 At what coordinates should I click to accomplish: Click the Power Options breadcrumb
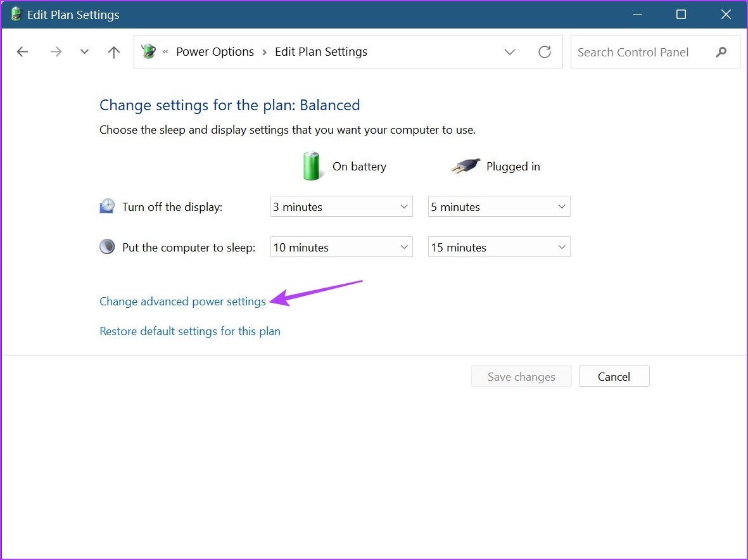click(215, 51)
